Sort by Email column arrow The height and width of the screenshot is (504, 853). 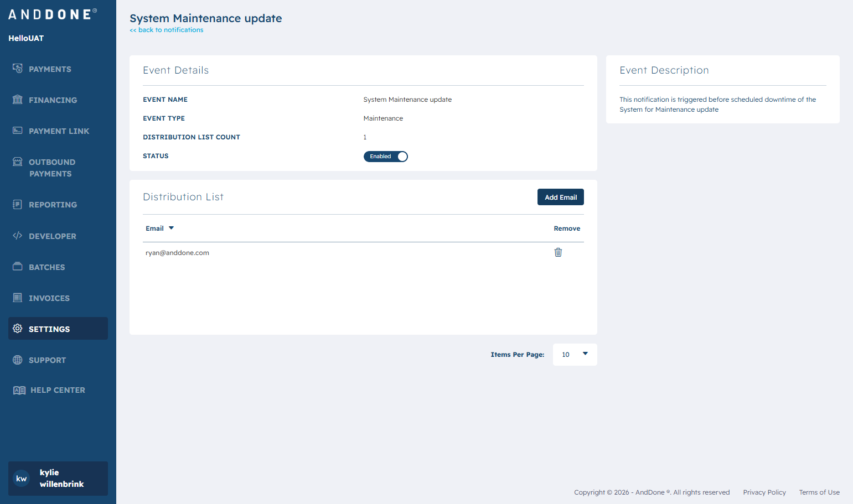(x=171, y=228)
